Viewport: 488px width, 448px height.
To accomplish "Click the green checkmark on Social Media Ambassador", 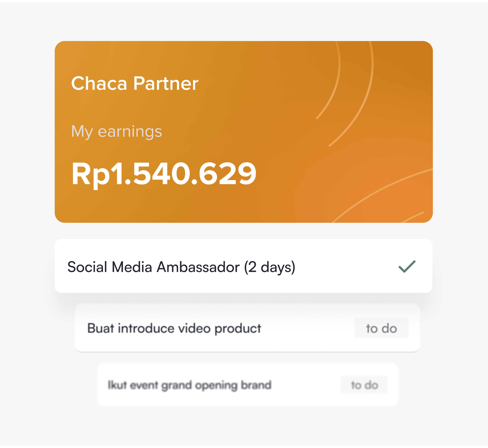I will click(407, 266).
